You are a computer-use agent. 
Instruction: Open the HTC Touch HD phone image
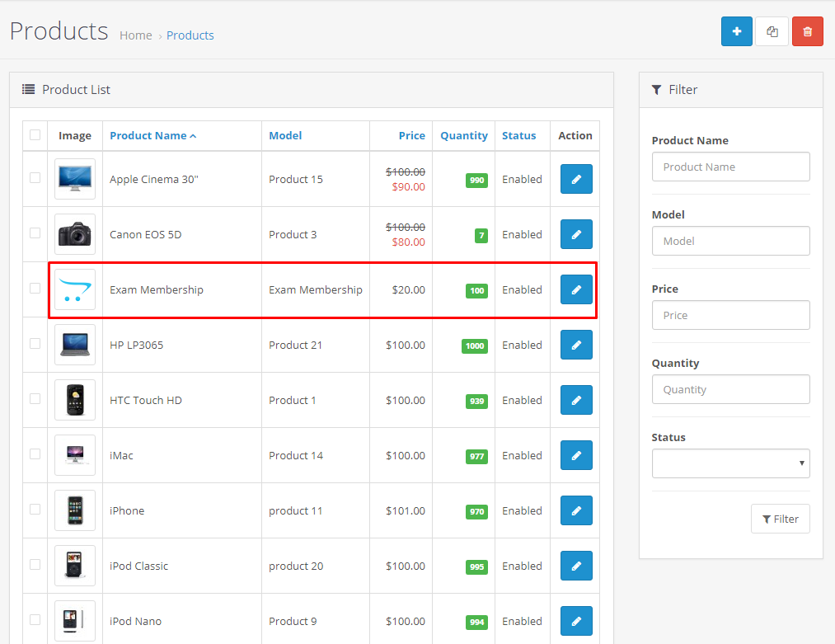pyautogui.click(x=75, y=400)
